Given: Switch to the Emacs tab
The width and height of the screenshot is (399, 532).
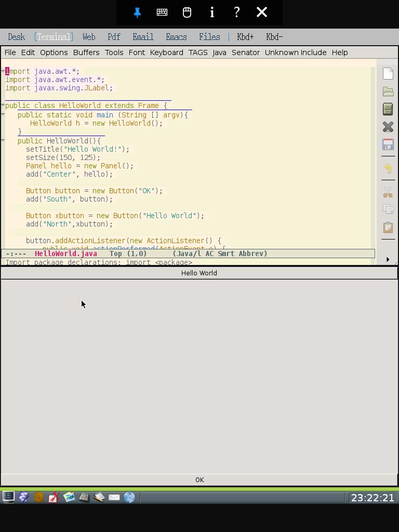Looking at the screenshot, I should [176, 37].
